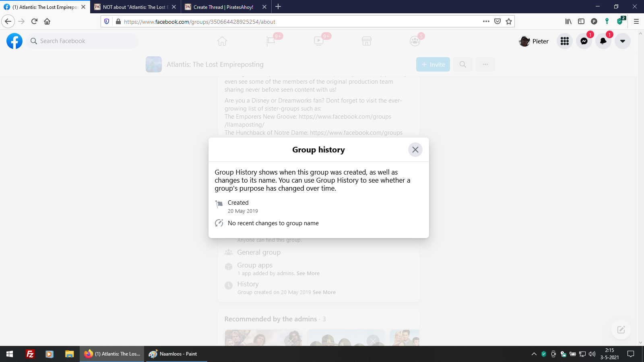Go back in Firefox
The image size is (644, 362).
click(8, 21)
